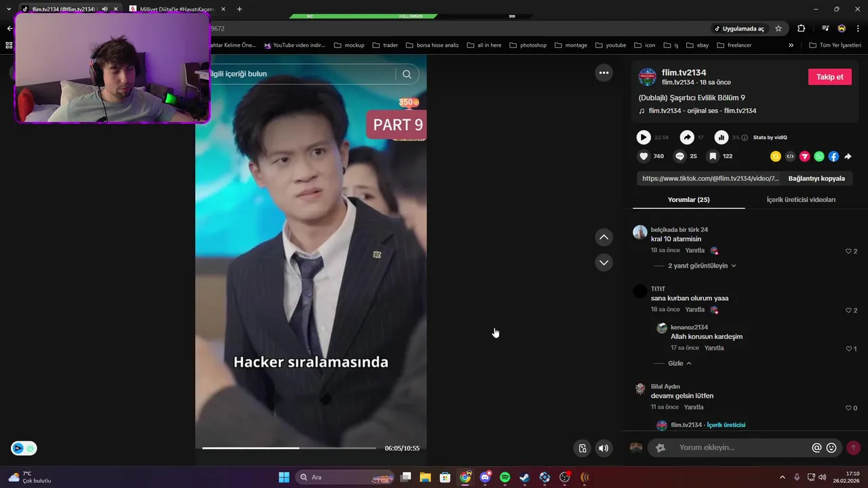Viewport: 868px width, 488px height.
Task: Open the three-dots more options menu
Action: point(604,73)
